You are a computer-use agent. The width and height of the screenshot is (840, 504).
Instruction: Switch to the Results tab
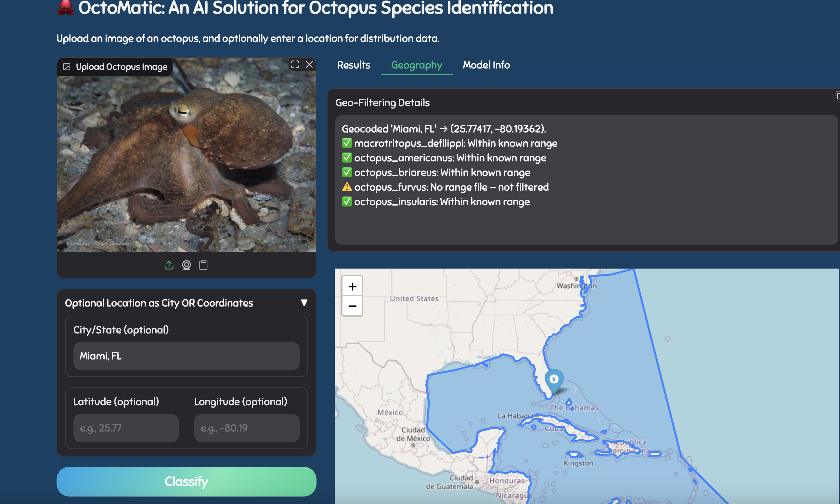pyautogui.click(x=354, y=65)
